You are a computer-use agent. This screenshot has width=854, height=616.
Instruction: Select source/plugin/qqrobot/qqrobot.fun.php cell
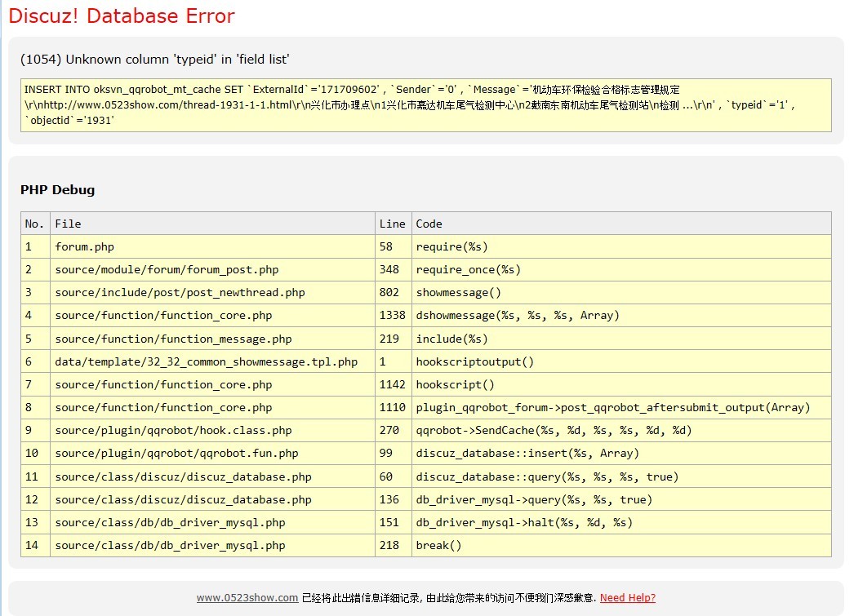pyautogui.click(x=212, y=453)
